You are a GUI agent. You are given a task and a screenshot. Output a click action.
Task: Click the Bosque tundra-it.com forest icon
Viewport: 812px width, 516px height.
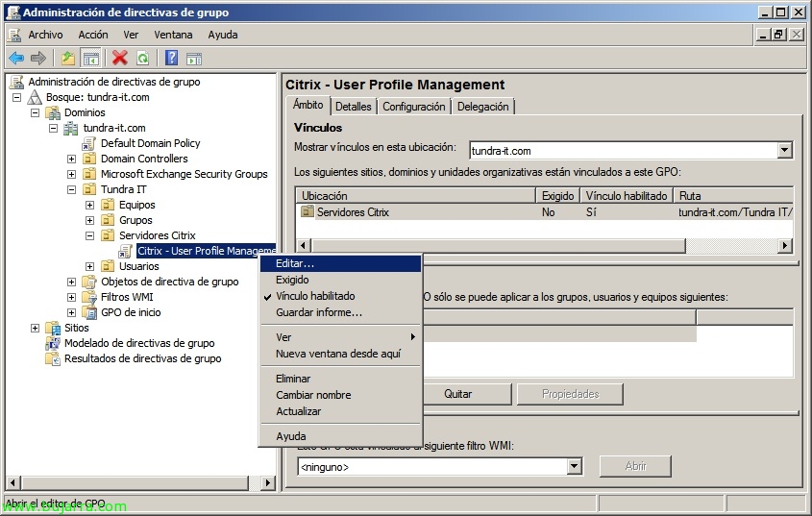click(x=35, y=97)
